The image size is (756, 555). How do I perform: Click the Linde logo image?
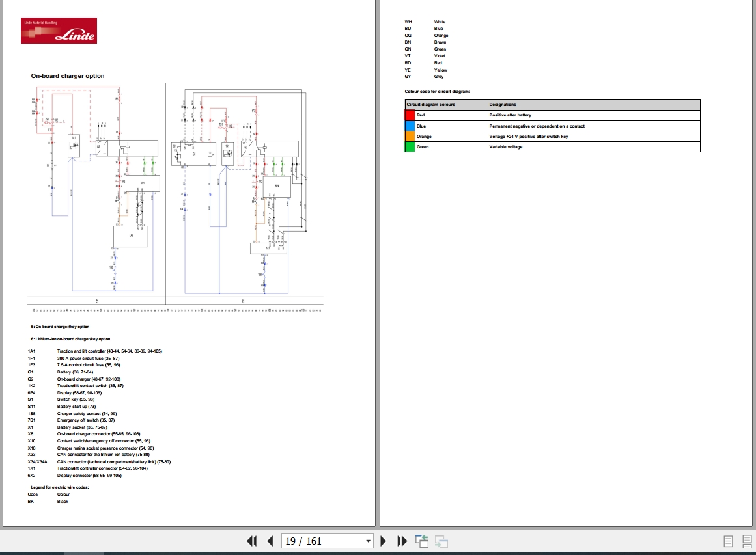tap(59, 31)
